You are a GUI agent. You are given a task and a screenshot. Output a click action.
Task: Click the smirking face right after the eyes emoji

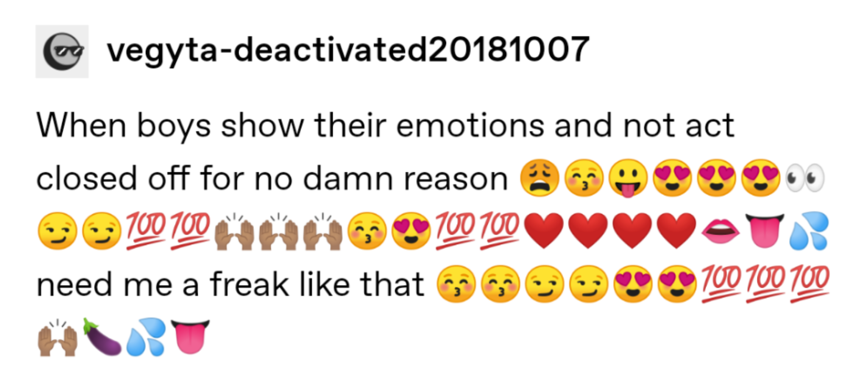point(58,231)
